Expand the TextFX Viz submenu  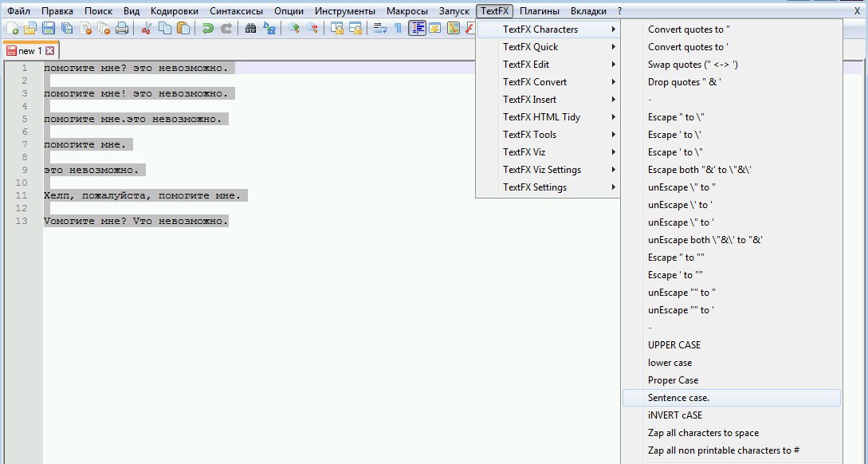pos(548,152)
